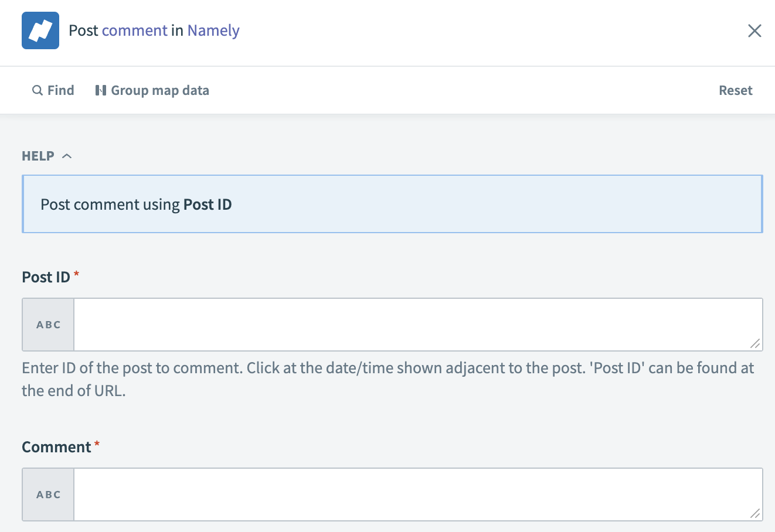Click the Find magnifier icon
The image size is (775, 532).
click(x=36, y=90)
